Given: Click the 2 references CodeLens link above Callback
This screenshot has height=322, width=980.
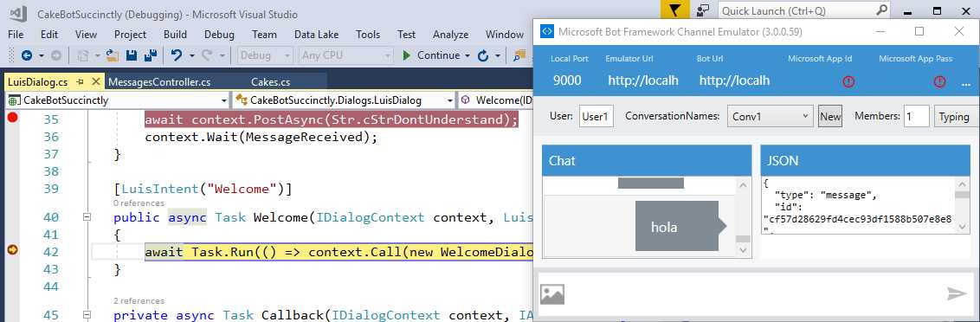Looking at the screenshot, I should [139, 300].
